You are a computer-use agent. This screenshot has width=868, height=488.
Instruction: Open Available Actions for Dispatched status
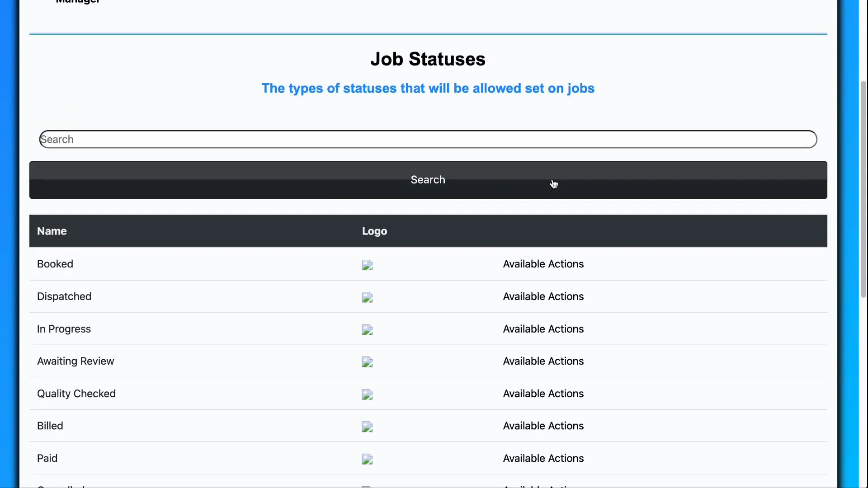[543, 296]
